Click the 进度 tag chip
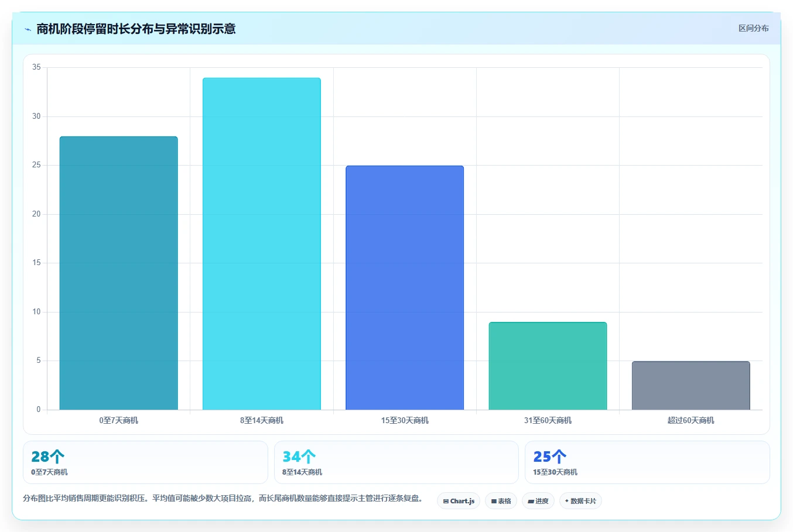This screenshot has width=793, height=532. [x=538, y=501]
